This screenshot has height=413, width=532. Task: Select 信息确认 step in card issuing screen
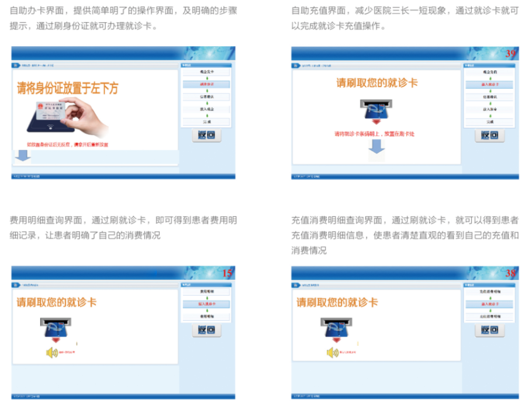pos(206,96)
